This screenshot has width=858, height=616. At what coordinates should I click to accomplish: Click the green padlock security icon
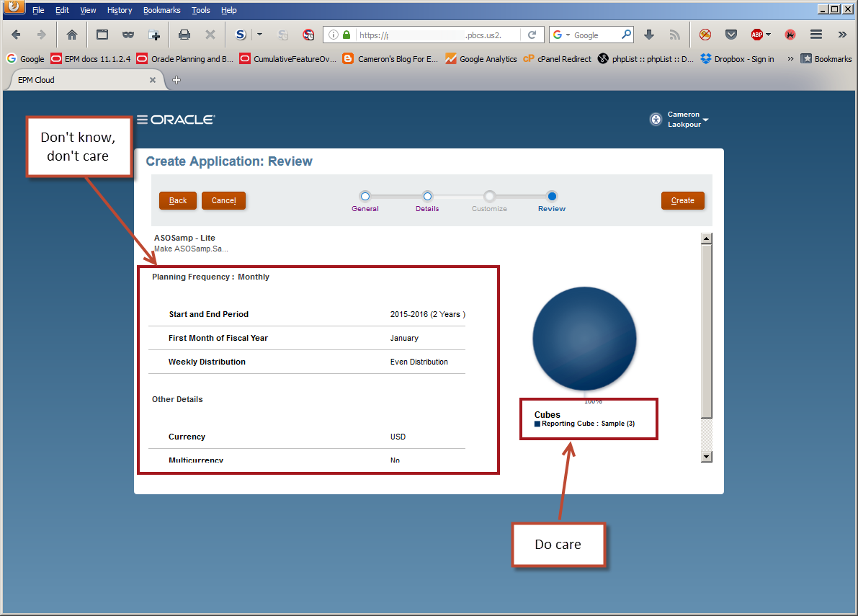[x=347, y=35]
